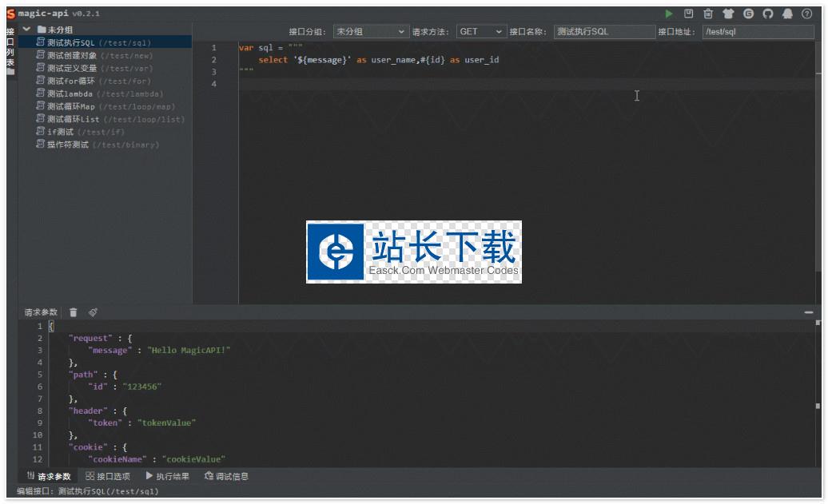Viewport: 828px width, 504px height.
Task: Open the GitHub icon link
Action: (768, 14)
